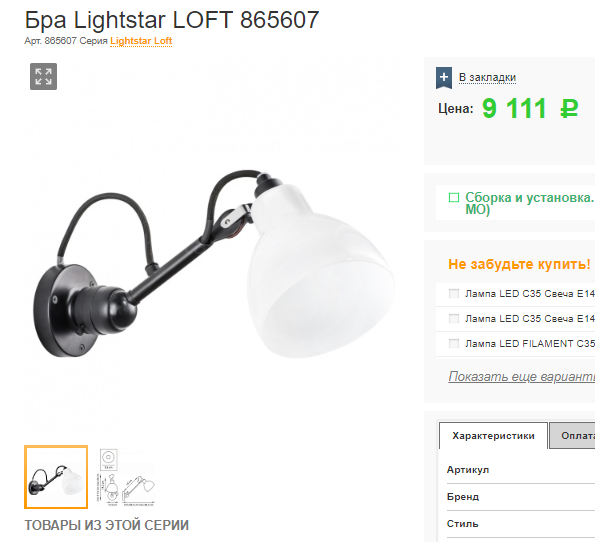The width and height of the screenshot is (595, 542).
Task: Switch to the Оплата tab
Action: (572, 436)
